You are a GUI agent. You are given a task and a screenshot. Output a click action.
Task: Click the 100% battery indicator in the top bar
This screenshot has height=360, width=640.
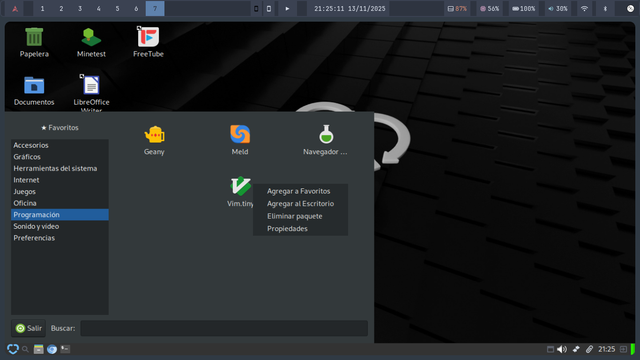(x=524, y=9)
